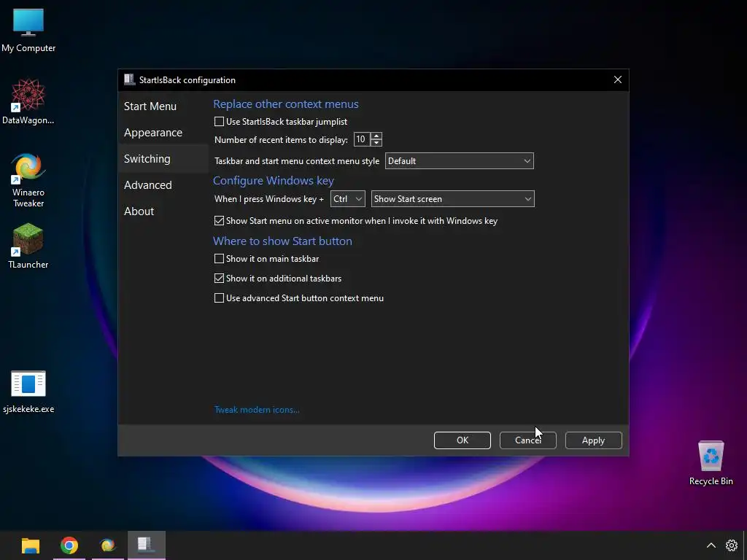The width and height of the screenshot is (747, 560).
Task: Click Taskbar and start menu context menu style label
Action: 297,161
